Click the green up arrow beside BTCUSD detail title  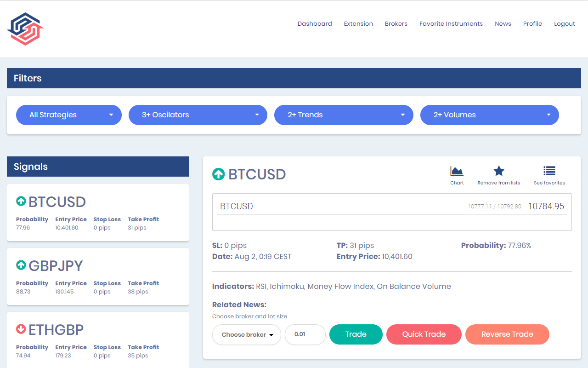click(x=218, y=174)
